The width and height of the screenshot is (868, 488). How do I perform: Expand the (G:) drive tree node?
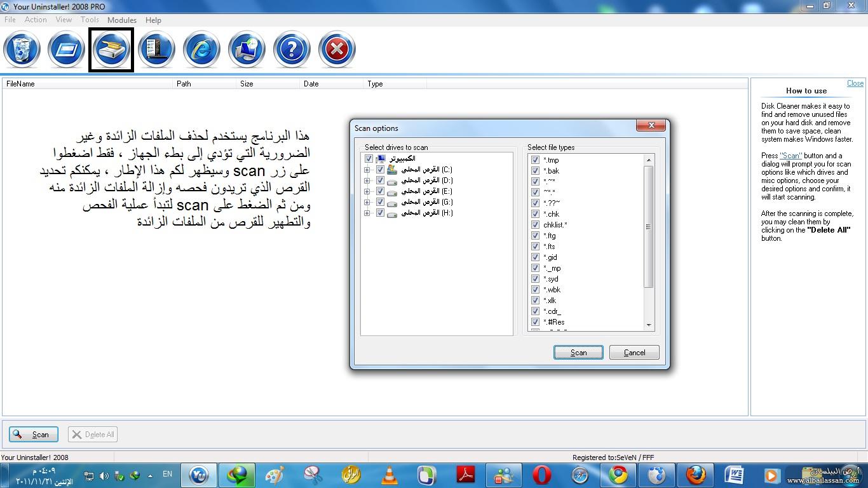367,202
